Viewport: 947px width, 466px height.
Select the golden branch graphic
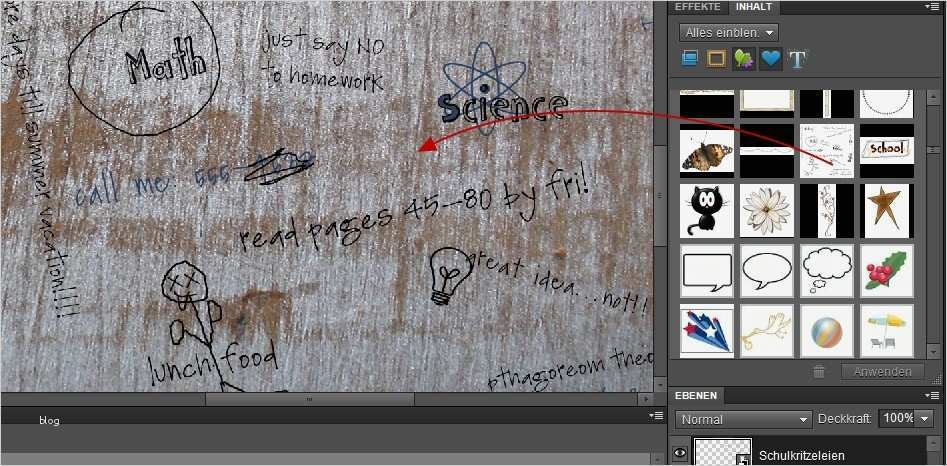click(x=766, y=330)
